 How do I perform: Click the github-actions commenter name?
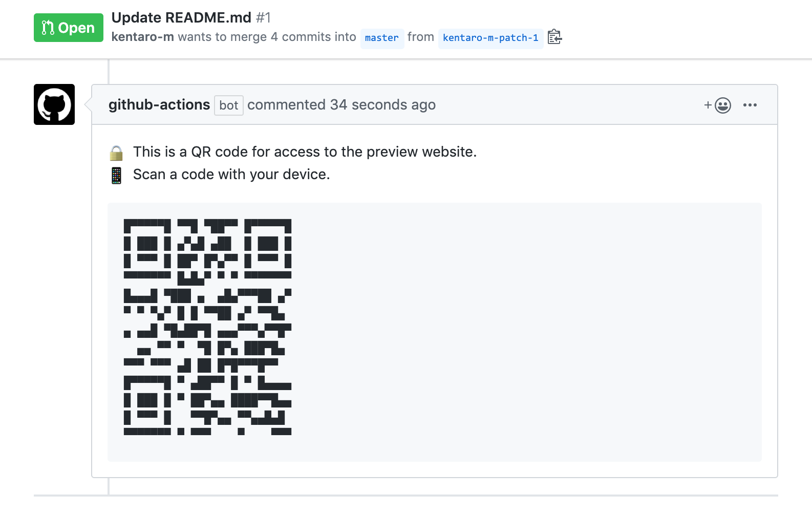(159, 105)
